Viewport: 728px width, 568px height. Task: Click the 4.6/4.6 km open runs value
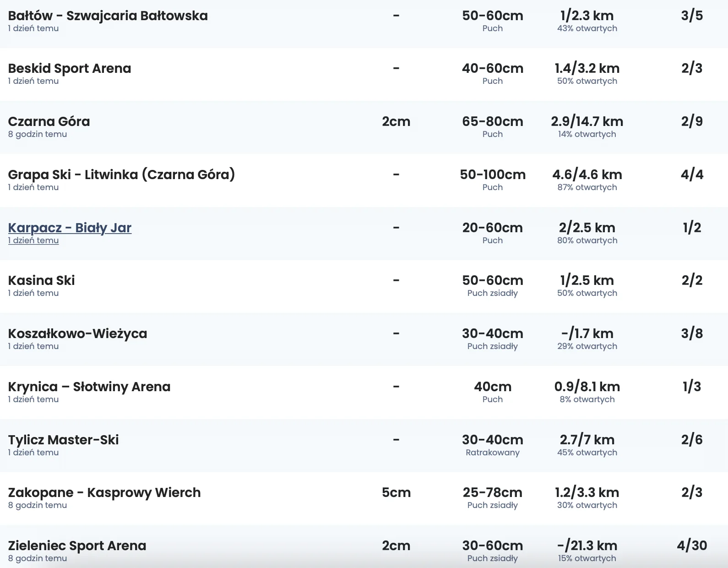click(x=587, y=175)
